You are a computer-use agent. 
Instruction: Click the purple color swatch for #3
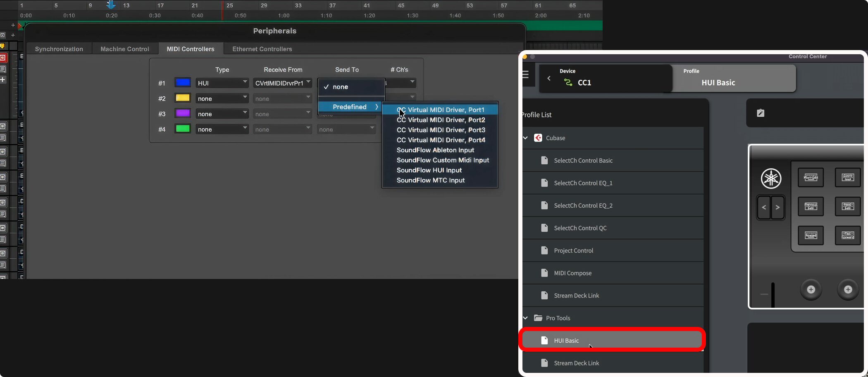tap(183, 113)
